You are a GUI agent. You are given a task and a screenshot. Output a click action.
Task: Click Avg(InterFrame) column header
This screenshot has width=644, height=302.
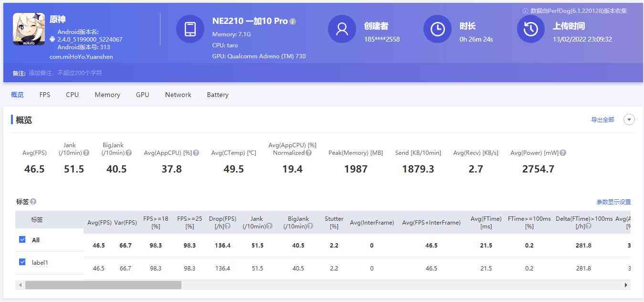click(372, 222)
